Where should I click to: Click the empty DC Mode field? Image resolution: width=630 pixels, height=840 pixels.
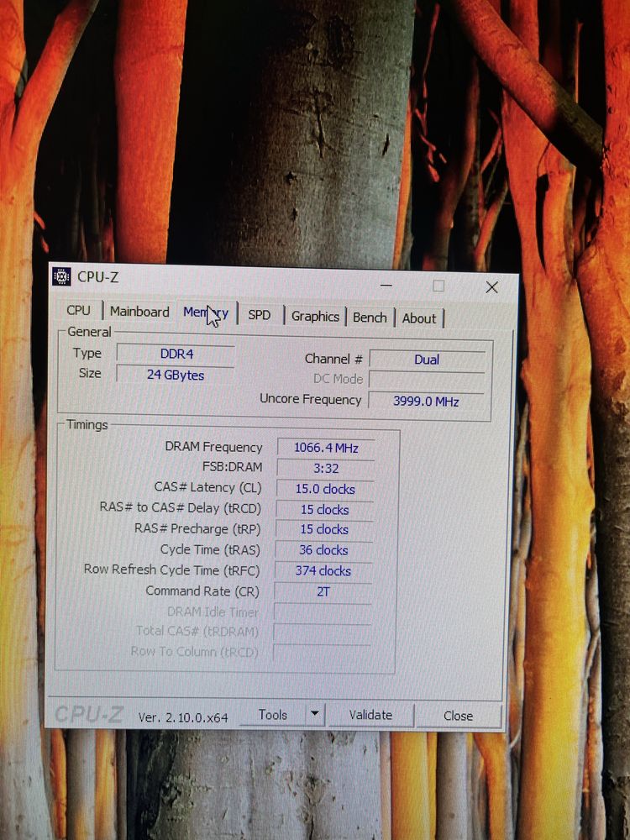(x=427, y=380)
